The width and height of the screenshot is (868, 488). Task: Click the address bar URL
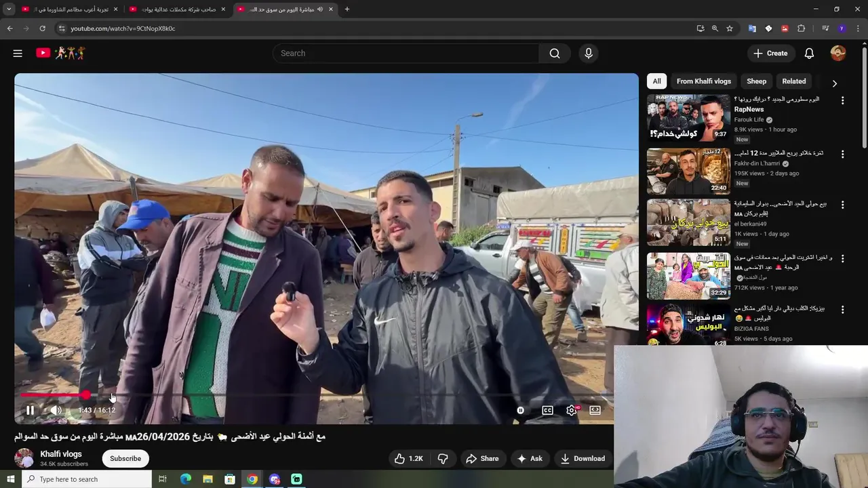123,28
